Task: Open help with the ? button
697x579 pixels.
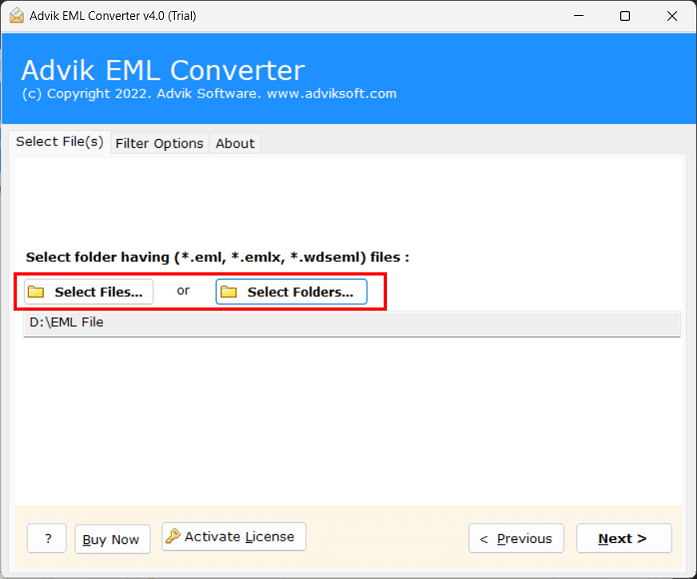Action: click(x=47, y=538)
